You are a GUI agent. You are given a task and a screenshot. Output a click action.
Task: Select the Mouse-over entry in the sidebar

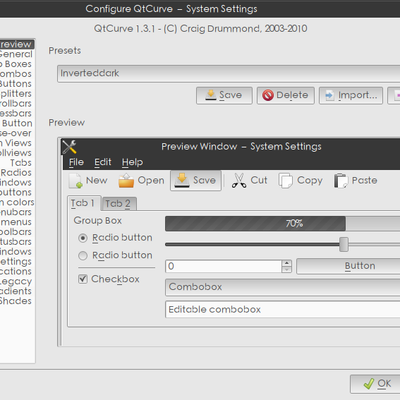point(17,133)
